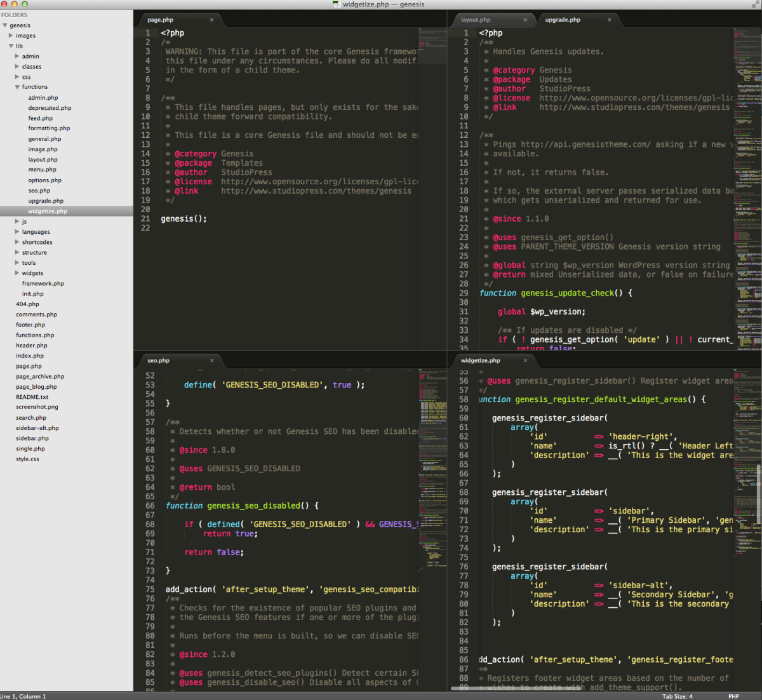Expand the images folder
Screen dimensions: 762x700
pos(11,36)
